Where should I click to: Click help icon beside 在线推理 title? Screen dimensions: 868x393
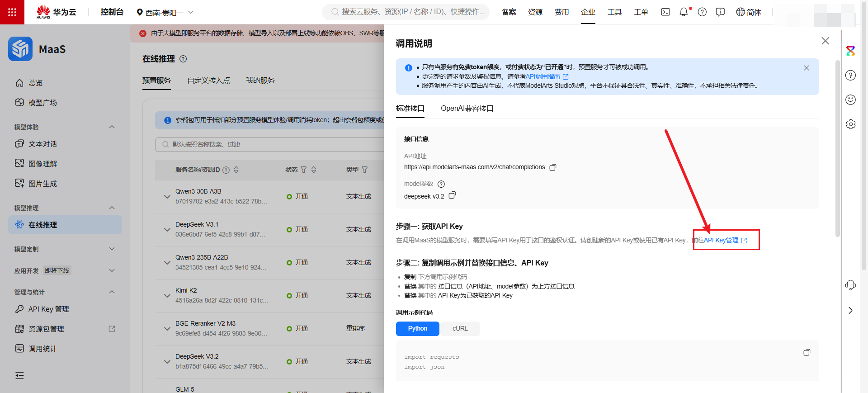tap(183, 59)
